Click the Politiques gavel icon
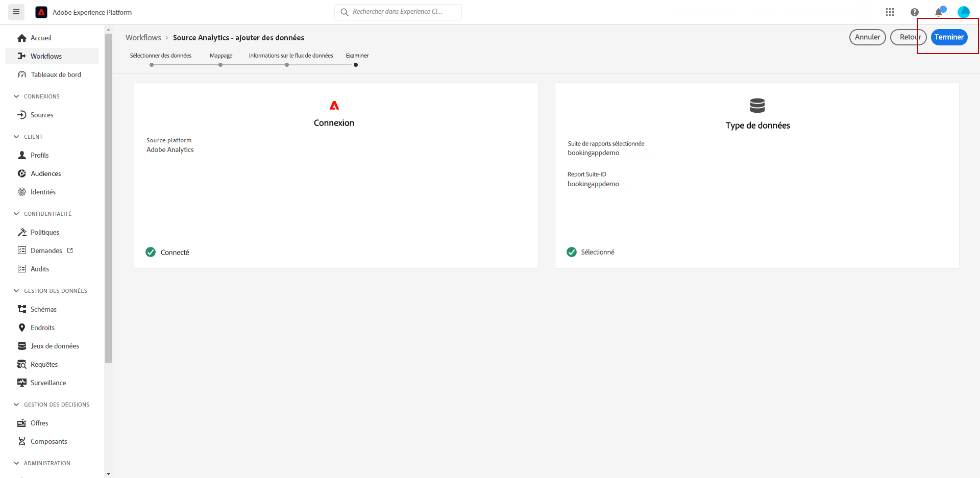The width and height of the screenshot is (980, 478). 22,232
